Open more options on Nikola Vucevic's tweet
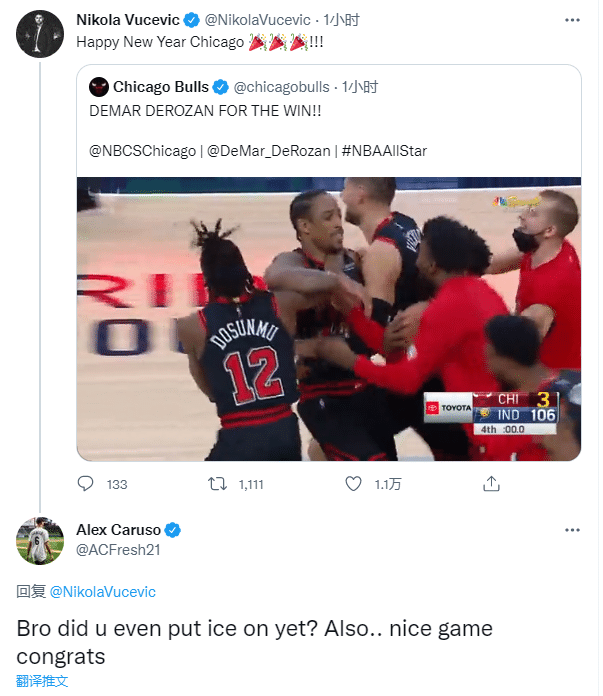The image size is (603, 696). [x=571, y=20]
